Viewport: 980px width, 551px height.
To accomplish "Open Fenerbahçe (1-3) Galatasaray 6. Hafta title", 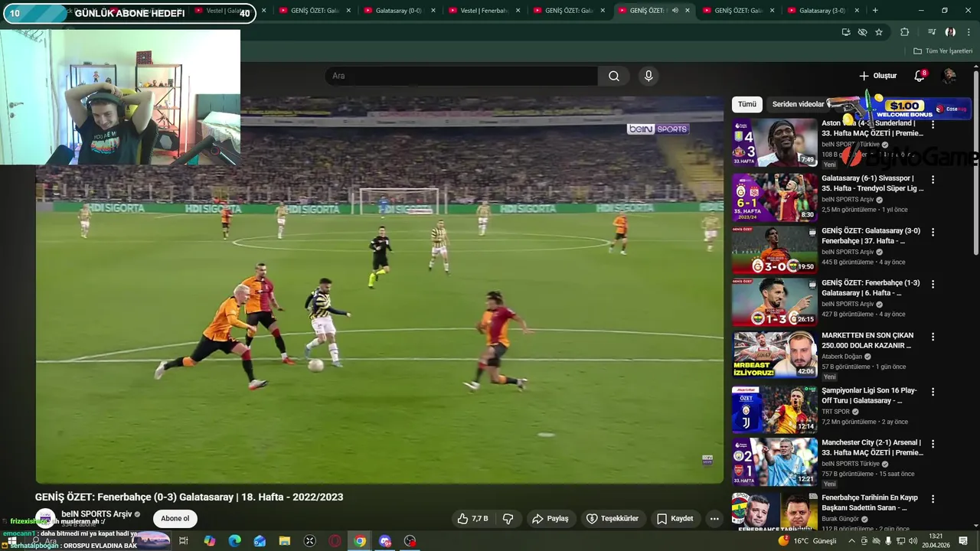I will point(871,288).
